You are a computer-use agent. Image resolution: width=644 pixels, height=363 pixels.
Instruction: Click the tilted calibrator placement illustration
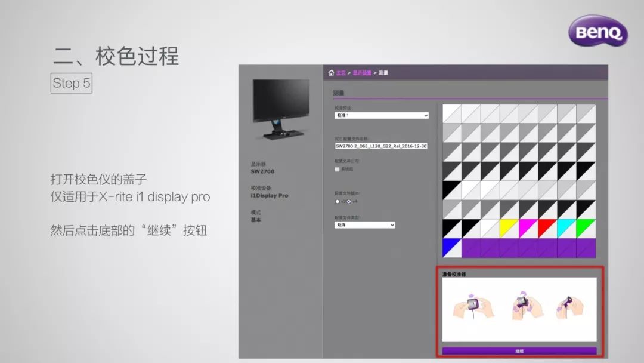pos(568,306)
